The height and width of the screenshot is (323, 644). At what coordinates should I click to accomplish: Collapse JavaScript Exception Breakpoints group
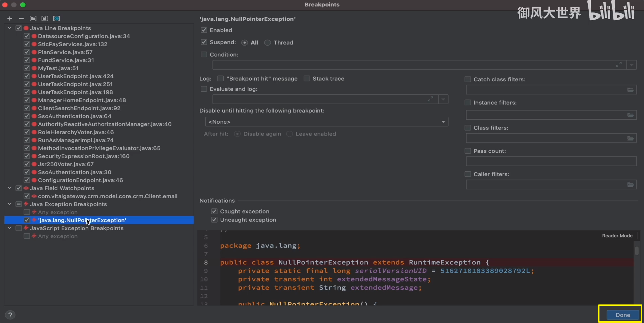[x=9, y=228]
